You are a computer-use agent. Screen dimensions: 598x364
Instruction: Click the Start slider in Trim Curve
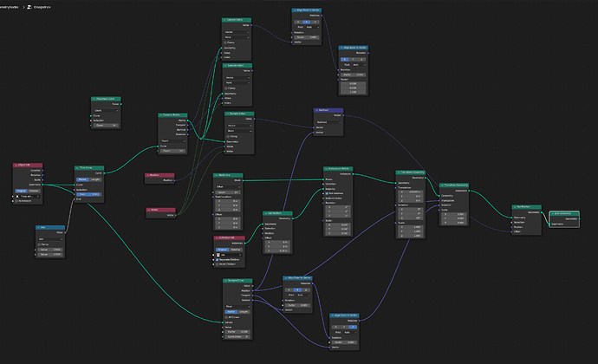click(89, 194)
